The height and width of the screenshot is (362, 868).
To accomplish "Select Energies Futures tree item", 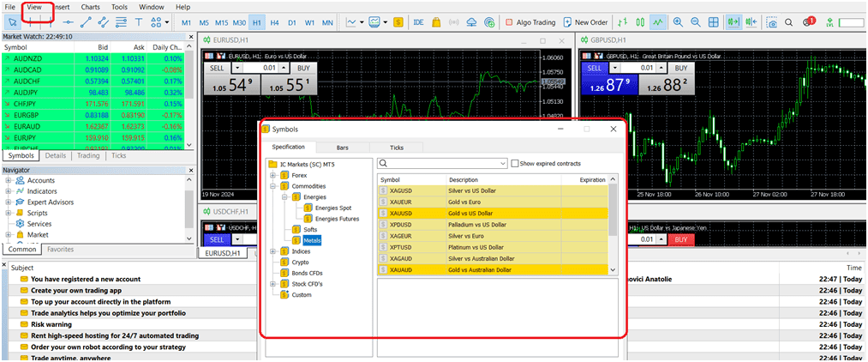I will pyautogui.click(x=337, y=219).
